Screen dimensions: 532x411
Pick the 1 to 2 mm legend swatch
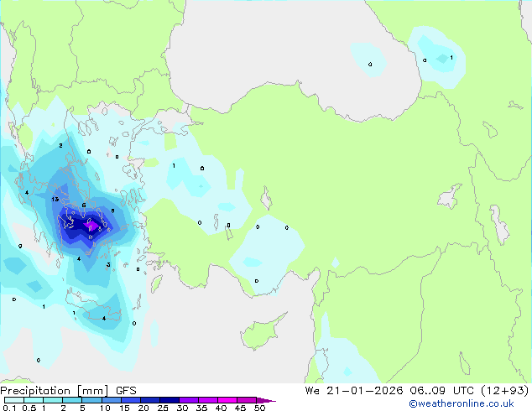(53, 400)
